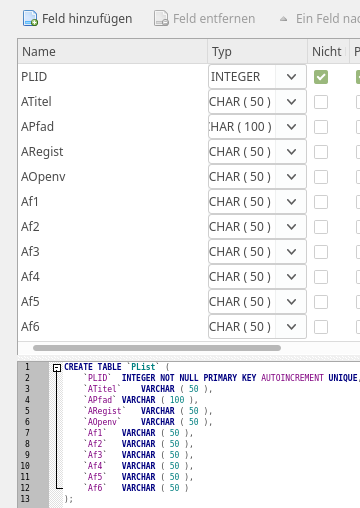Enable the Nicht checkbox for Af6

click(321, 327)
